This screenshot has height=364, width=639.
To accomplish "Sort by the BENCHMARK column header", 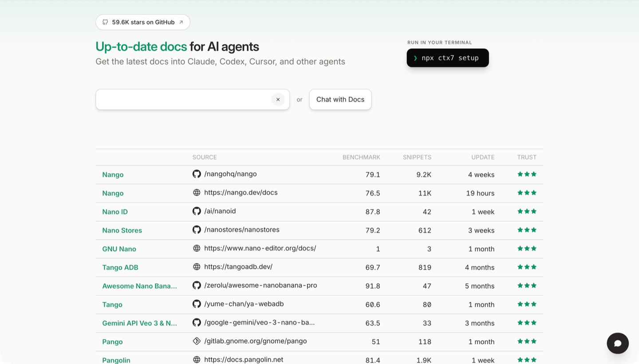I will coord(361,157).
